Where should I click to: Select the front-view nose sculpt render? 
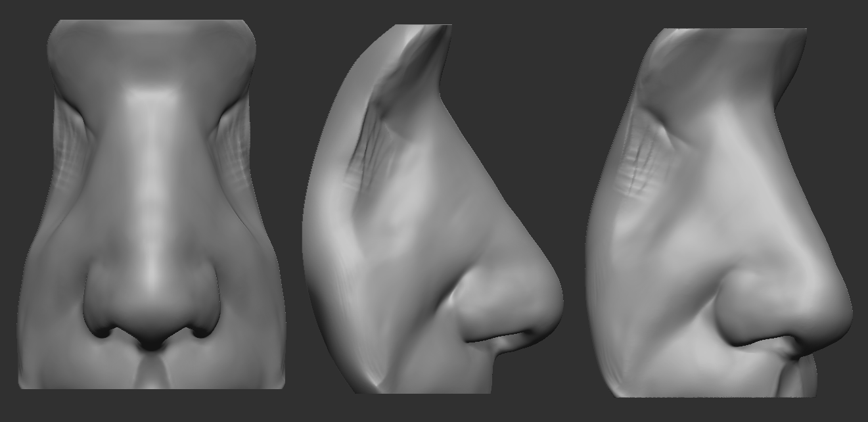(152, 204)
